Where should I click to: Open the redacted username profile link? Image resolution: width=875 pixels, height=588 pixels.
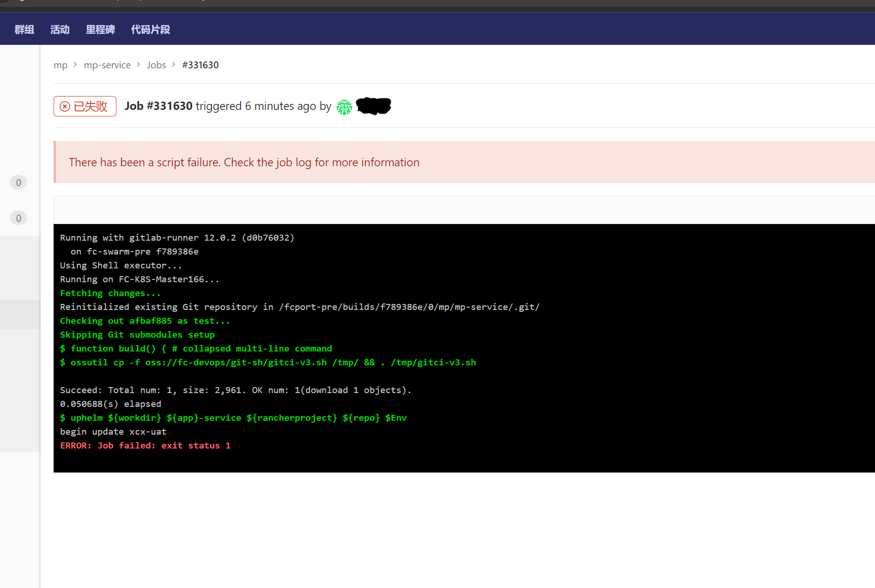pyautogui.click(x=373, y=106)
